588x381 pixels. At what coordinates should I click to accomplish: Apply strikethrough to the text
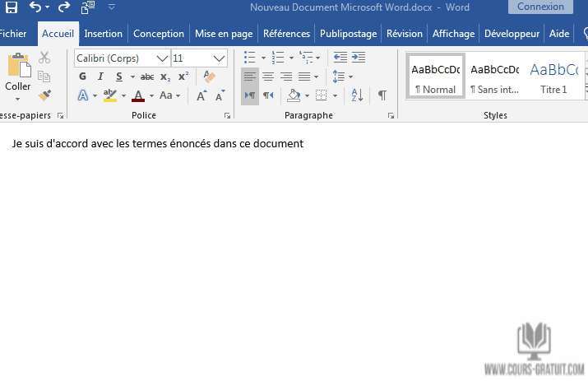pyautogui.click(x=147, y=77)
